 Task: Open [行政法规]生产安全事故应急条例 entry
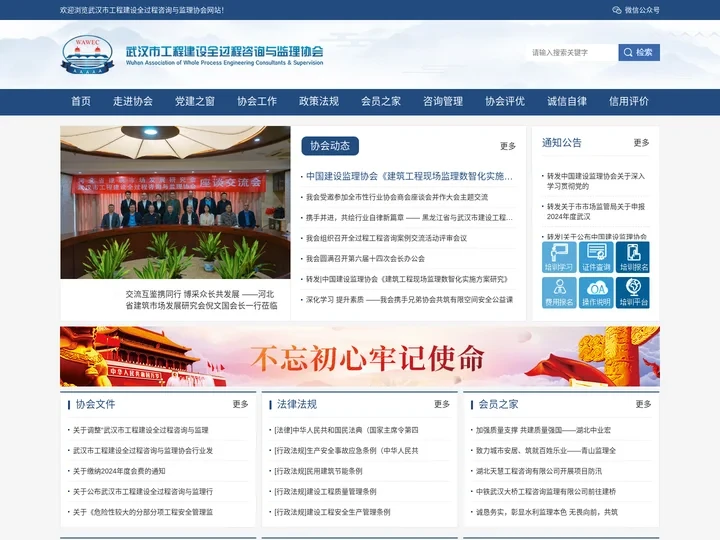point(346,451)
